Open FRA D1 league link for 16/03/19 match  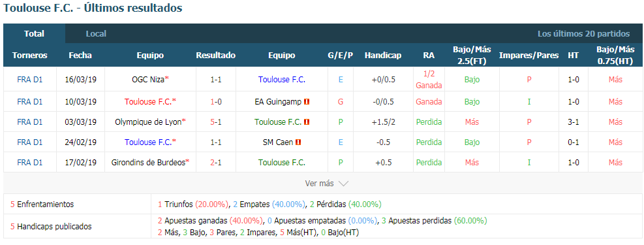pyautogui.click(x=30, y=80)
